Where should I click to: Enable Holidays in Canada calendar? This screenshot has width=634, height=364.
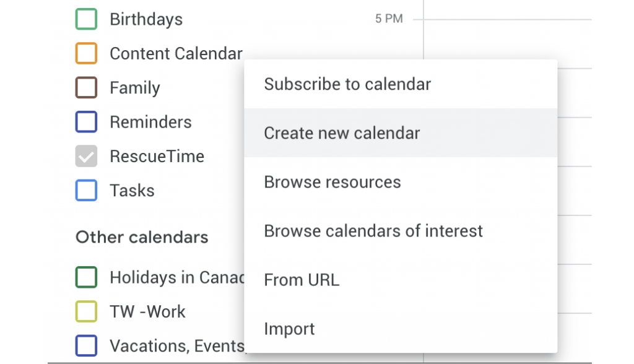(x=86, y=277)
